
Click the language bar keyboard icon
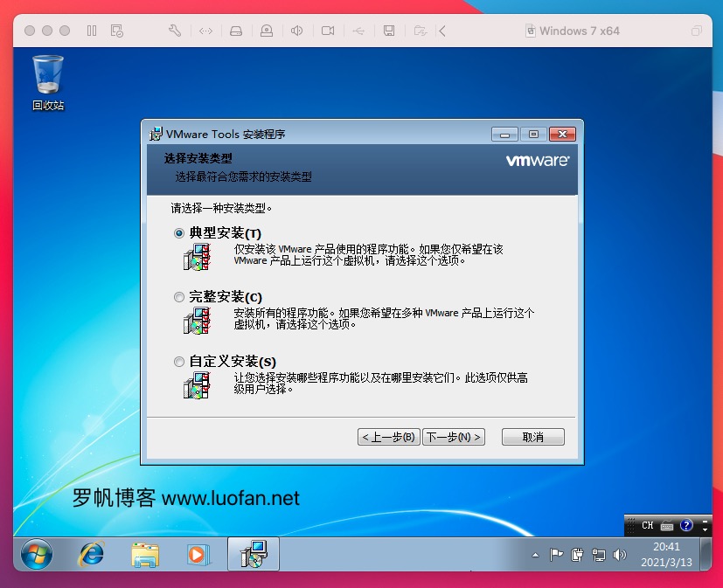[667, 526]
